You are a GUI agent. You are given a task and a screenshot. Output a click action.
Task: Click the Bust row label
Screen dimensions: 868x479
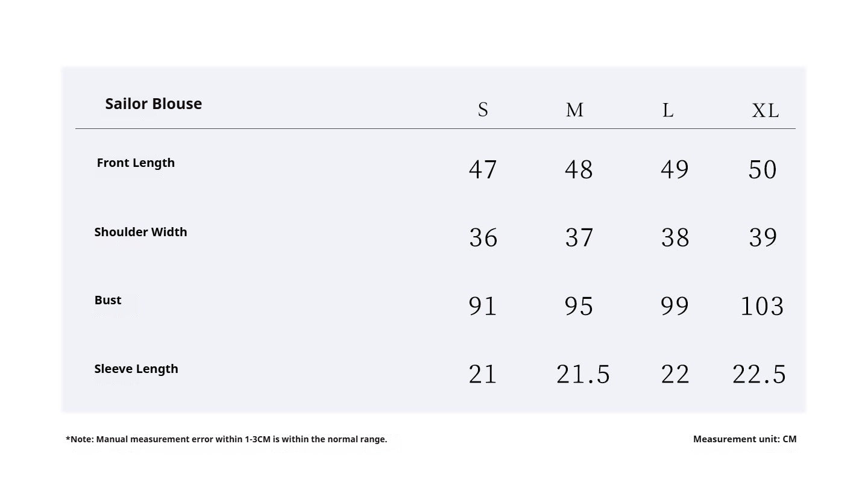[108, 300]
